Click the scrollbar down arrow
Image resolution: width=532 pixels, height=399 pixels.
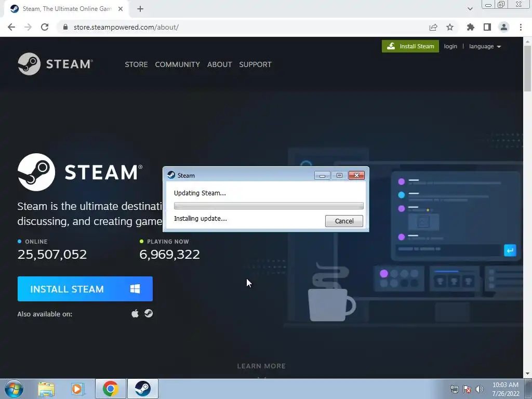(527, 374)
